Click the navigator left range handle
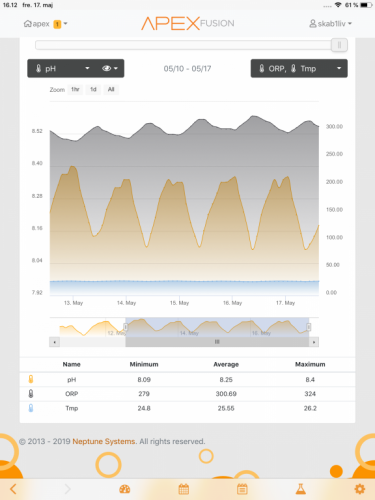This screenshot has height=500, width=375. point(126,327)
